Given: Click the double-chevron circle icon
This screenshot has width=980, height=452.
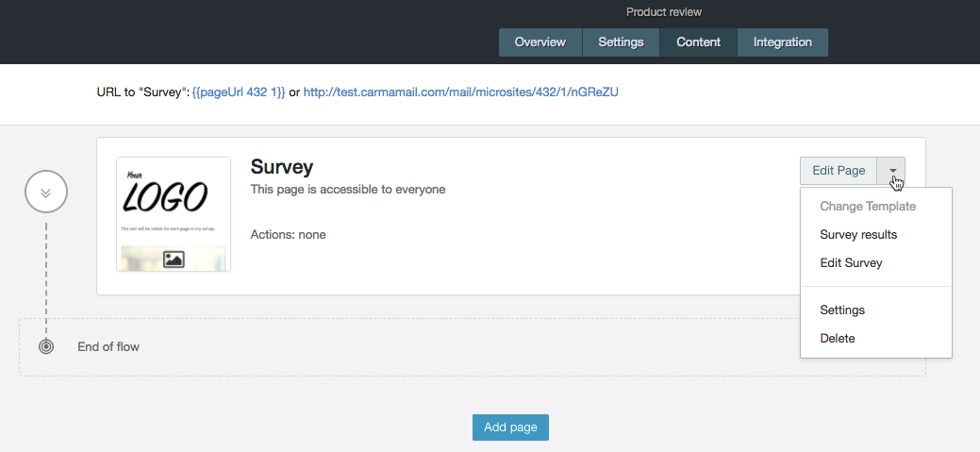Looking at the screenshot, I should (45, 192).
